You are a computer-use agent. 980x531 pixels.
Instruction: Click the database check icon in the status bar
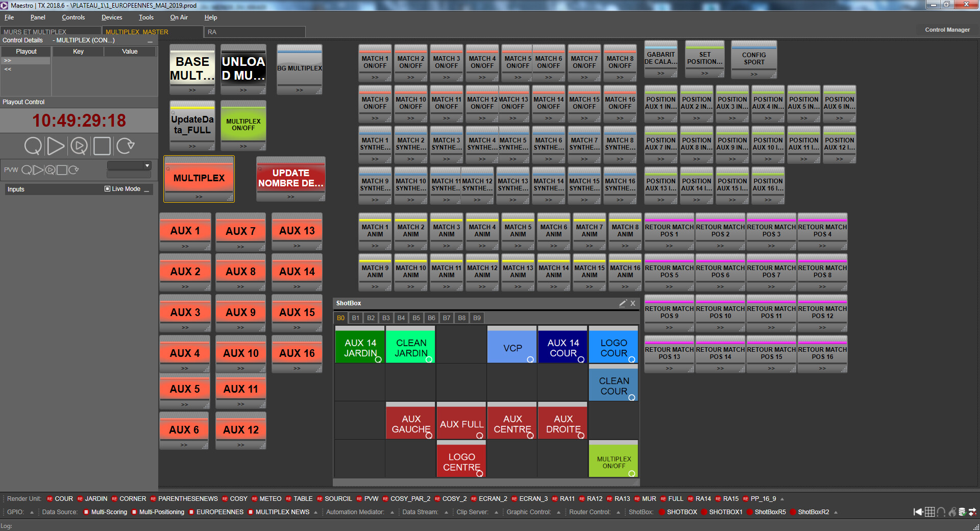click(x=962, y=512)
